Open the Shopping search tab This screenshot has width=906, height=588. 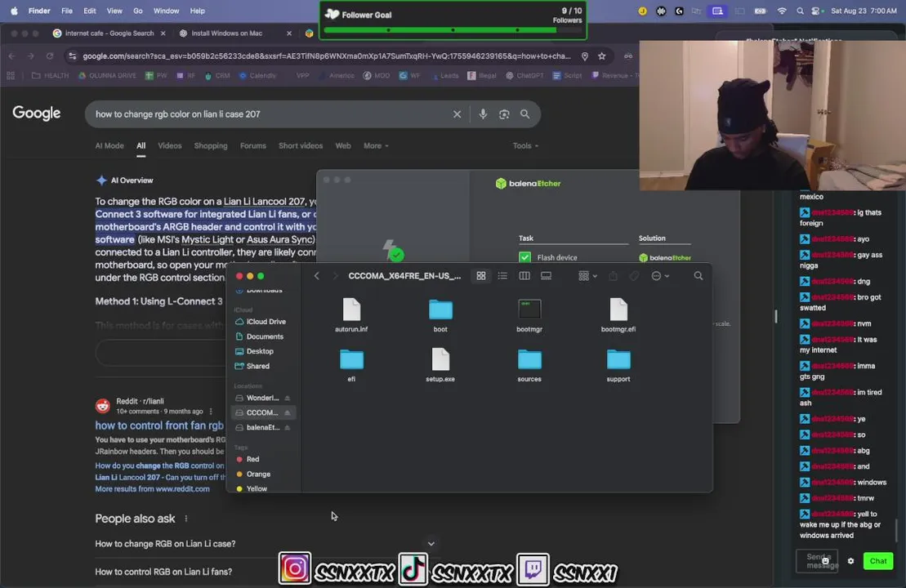click(x=211, y=146)
